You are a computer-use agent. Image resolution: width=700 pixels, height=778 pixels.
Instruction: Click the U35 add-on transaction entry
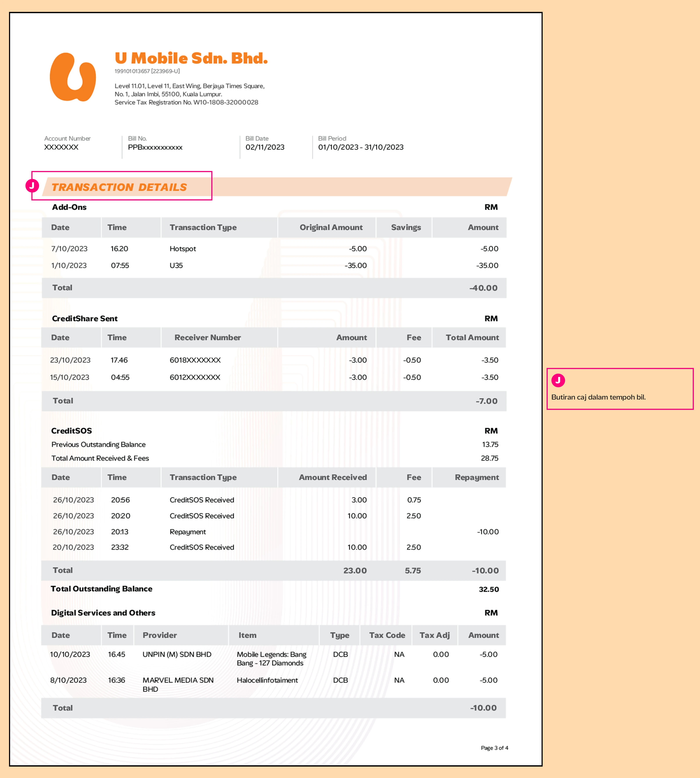[176, 265]
